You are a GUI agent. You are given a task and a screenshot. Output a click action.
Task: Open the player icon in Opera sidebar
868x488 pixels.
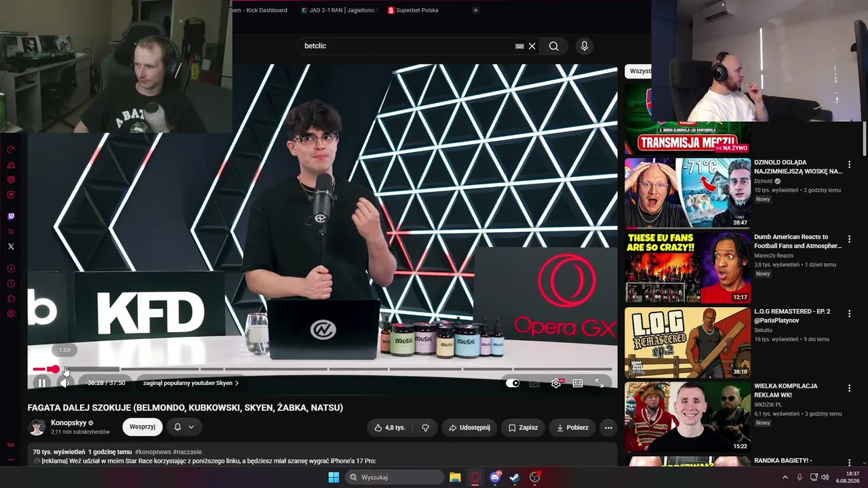pos(11,269)
